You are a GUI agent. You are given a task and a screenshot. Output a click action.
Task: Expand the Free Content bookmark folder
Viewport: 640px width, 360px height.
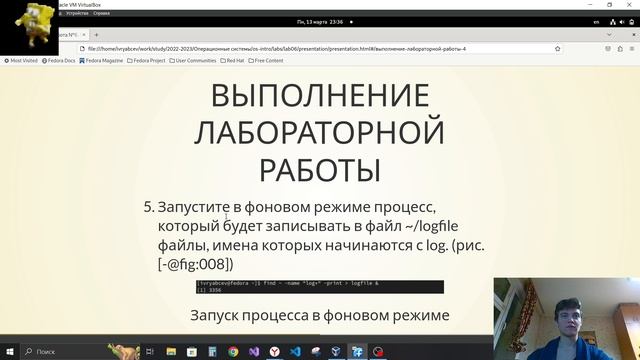pyautogui.click(x=266, y=60)
